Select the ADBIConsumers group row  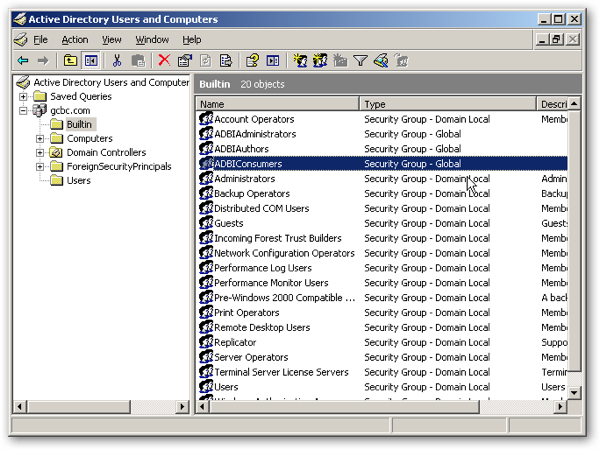(x=382, y=164)
